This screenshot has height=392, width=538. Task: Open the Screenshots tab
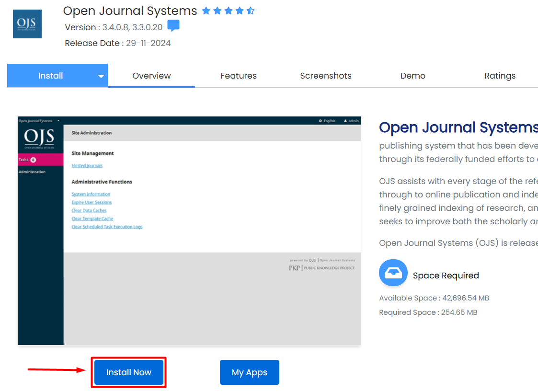[326, 76]
